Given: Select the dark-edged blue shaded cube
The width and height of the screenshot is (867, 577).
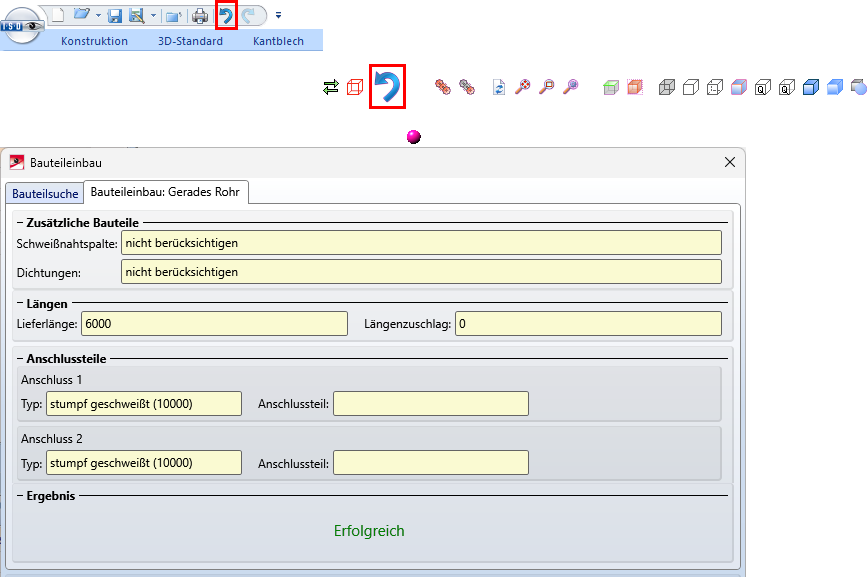Looking at the screenshot, I should click(811, 87).
